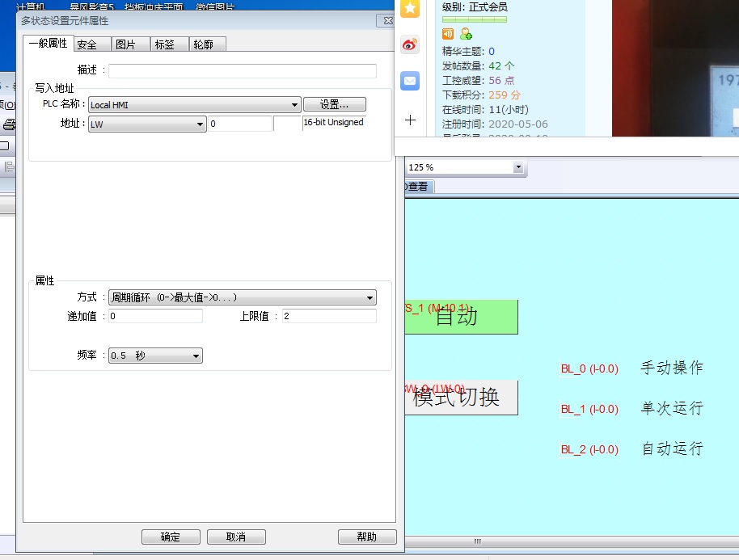
Task: Switch to the 安全 tab
Action: pyautogui.click(x=87, y=44)
